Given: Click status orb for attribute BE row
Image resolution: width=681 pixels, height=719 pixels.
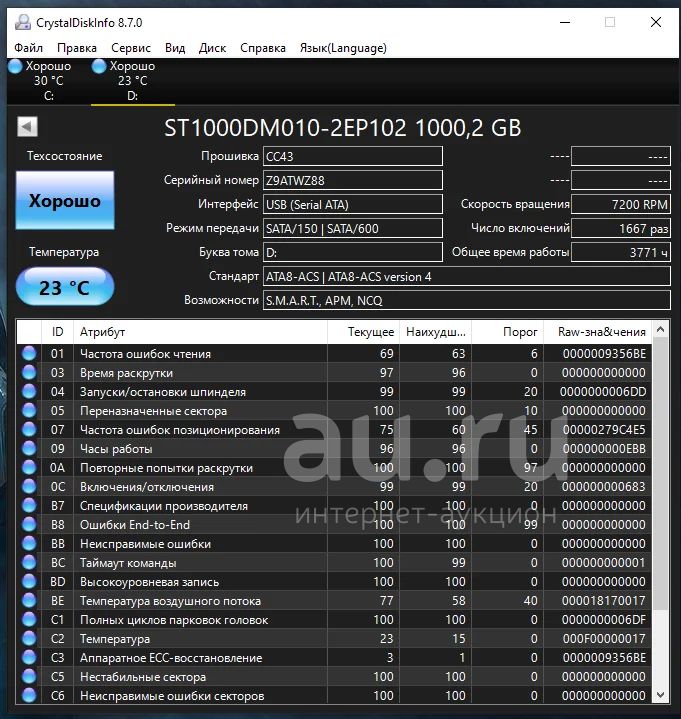Looking at the screenshot, I should pyautogui.click(x=29, y=601).
